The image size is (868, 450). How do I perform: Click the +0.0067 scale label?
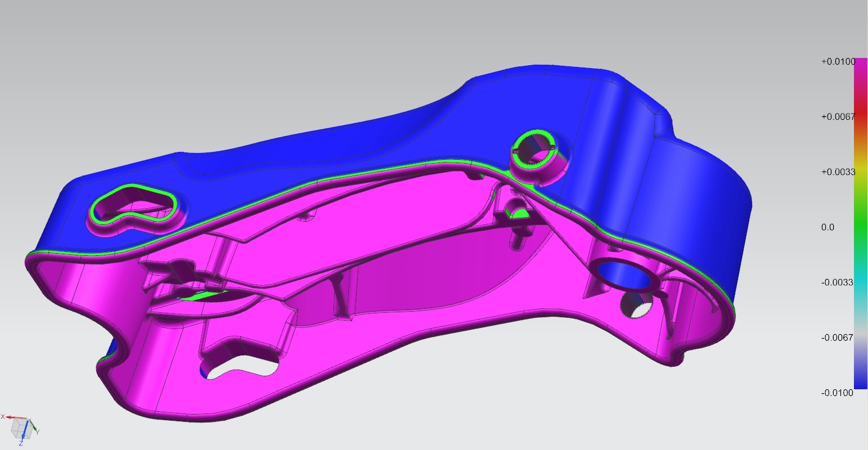coord(838,116)
